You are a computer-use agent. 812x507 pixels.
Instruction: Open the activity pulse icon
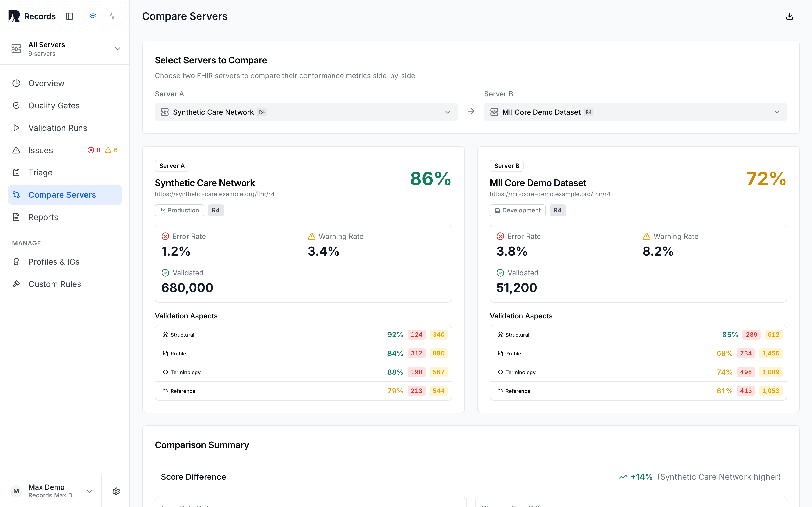(112, 16)
